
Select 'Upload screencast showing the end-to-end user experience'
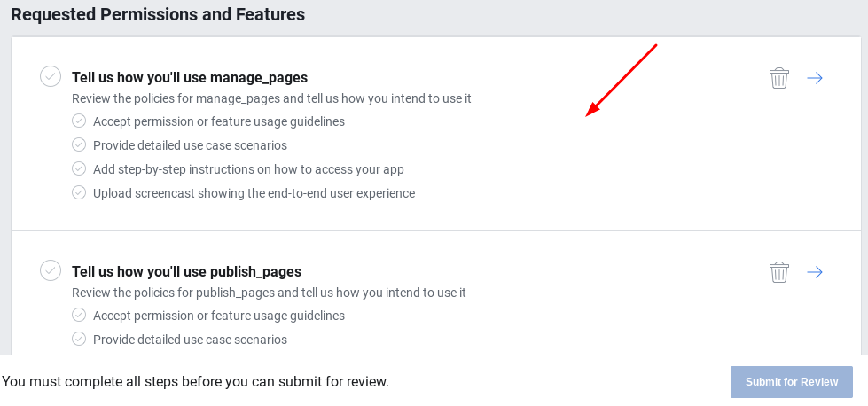point(254,193)
